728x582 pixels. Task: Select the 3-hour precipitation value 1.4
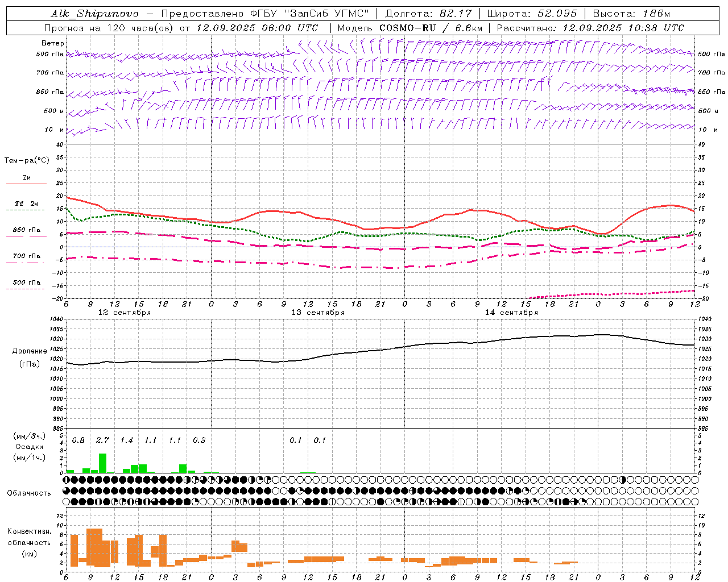pos(126,440)
